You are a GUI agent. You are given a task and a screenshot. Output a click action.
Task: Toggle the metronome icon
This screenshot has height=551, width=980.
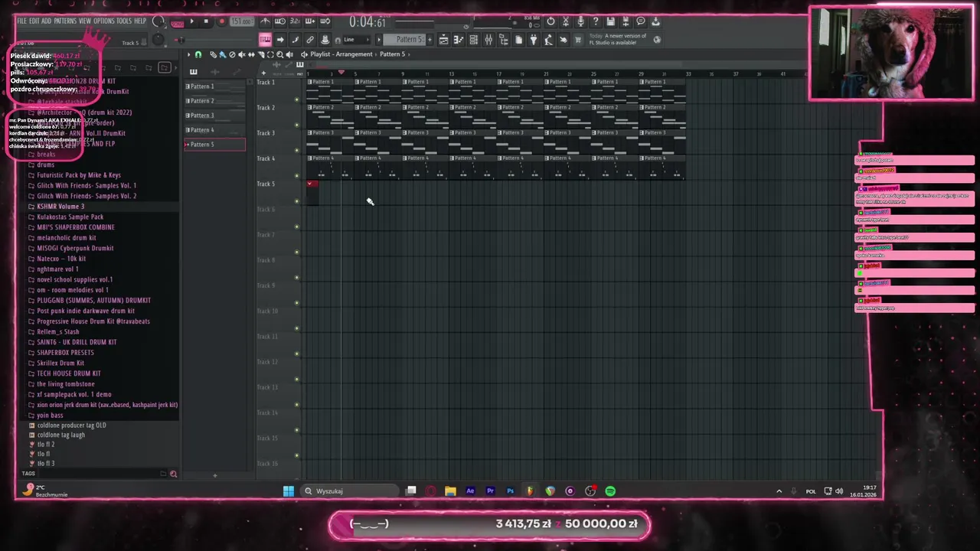click(x=265, y=21)
